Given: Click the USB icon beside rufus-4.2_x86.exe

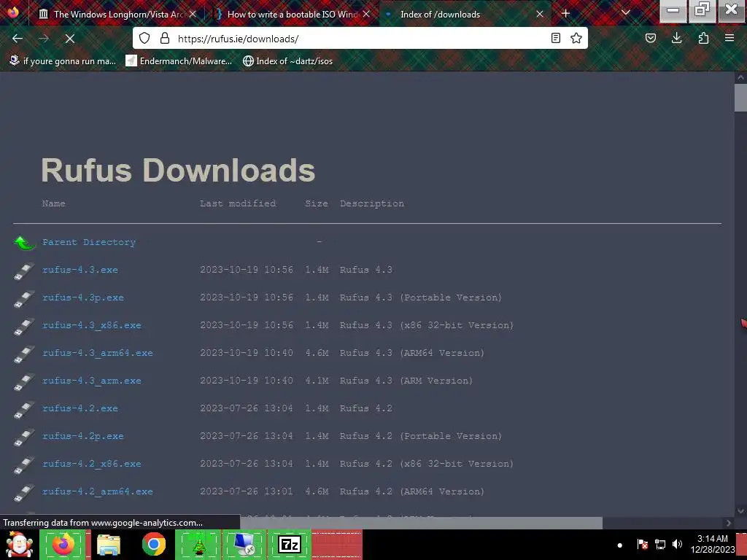Looking at the screenshot, I should (x=24, y=465).
